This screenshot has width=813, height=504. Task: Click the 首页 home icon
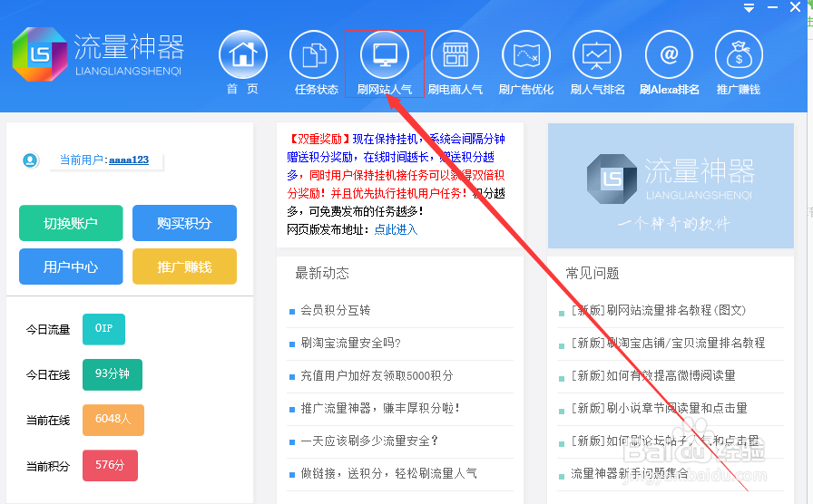(x=242, y=55)
